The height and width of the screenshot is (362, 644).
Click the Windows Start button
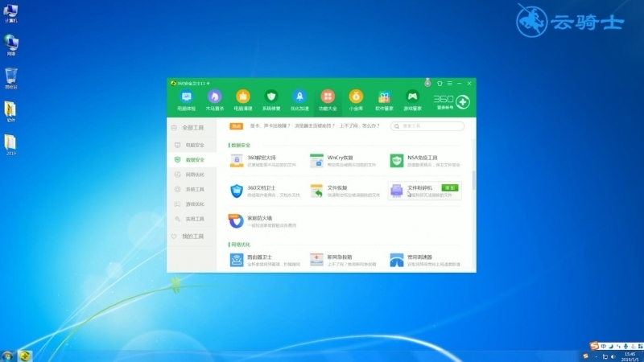coord(7,356)
